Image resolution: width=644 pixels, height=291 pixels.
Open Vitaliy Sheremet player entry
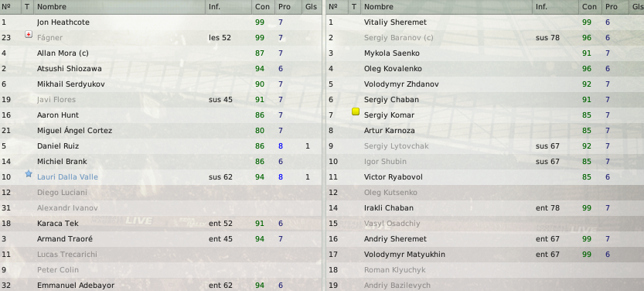pos(395,22)
